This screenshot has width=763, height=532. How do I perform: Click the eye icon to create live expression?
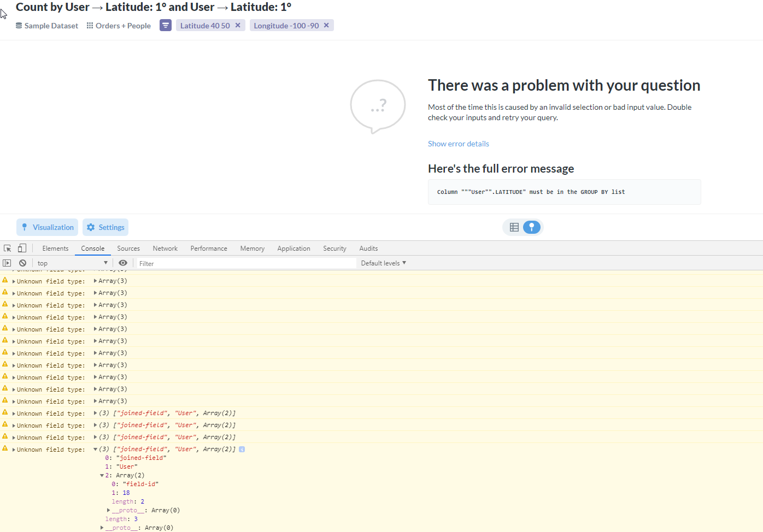[123, 263]
